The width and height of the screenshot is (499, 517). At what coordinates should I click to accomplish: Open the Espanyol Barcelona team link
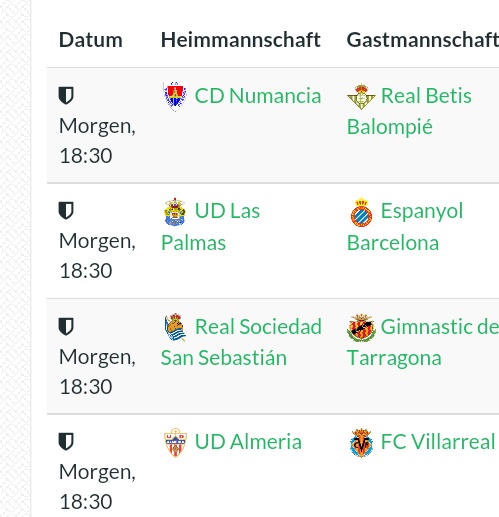pos(405,227)
